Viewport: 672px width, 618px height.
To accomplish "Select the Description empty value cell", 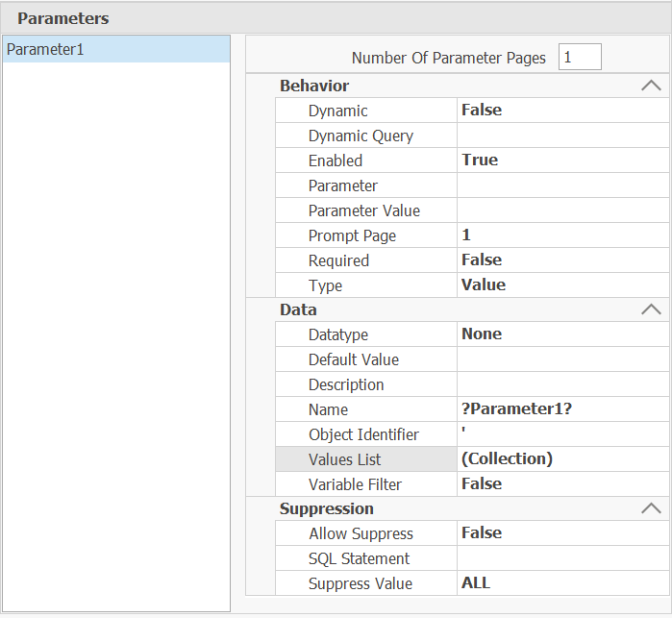I will click(562, 384).
